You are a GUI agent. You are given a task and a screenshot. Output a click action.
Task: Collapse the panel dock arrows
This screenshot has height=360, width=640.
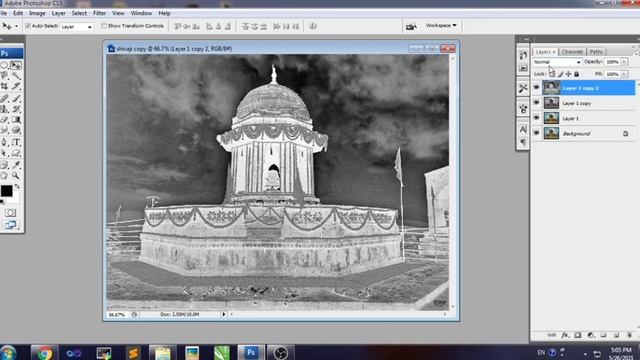pyautogui.click(x=527, y=39)
